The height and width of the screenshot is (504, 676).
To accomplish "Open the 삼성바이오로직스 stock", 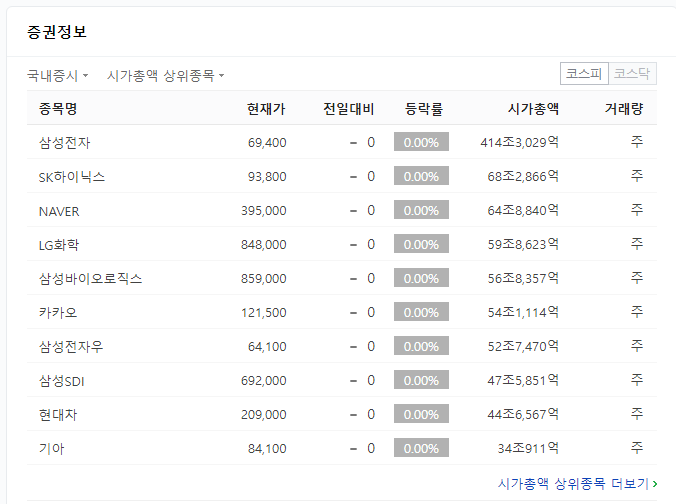I will coord(90,279).
